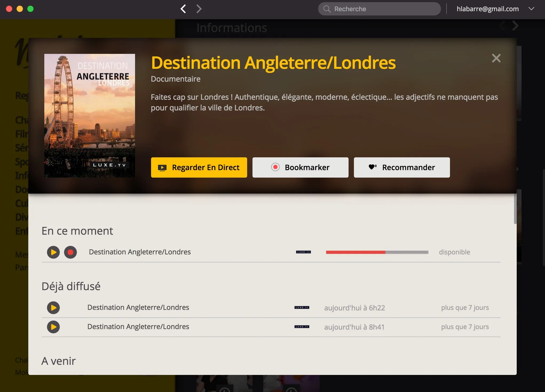545x392 pixels.
Task: Click the Recommander button
Action: pos(402,167)
